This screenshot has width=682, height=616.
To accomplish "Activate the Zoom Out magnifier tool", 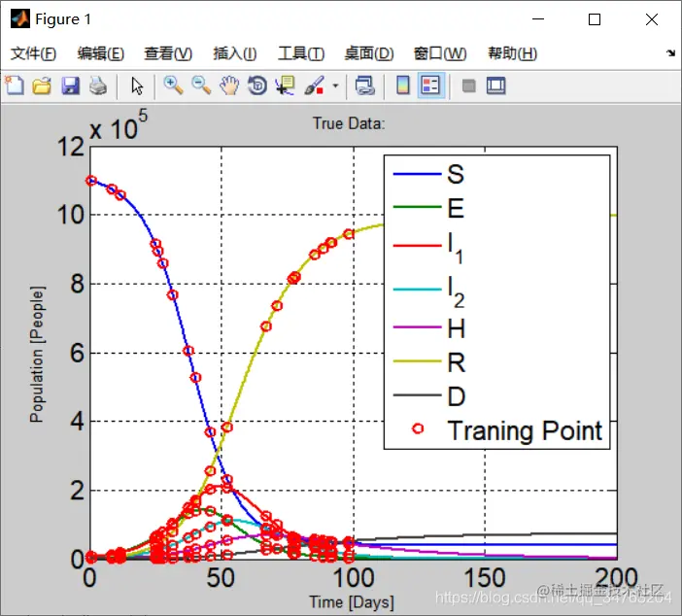I will (201, 86).
